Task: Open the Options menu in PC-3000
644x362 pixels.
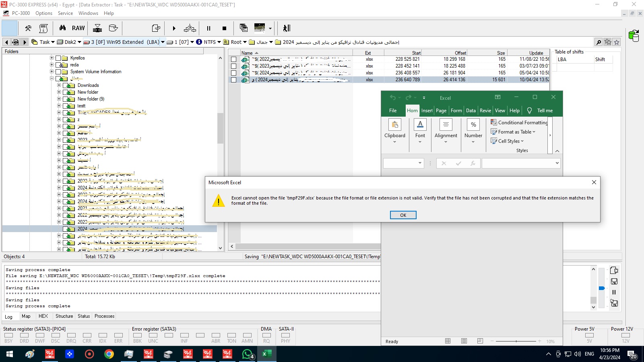Action: point(44,13)
